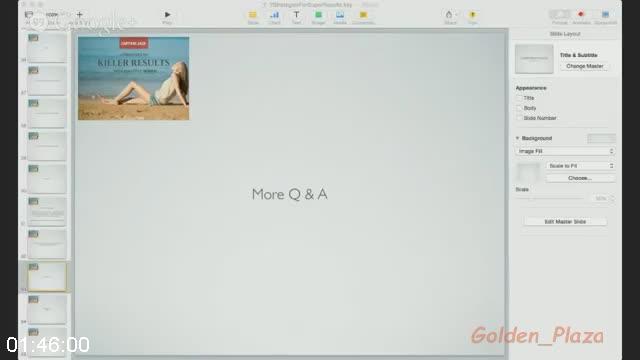Open the Image Fill type dropdown
640x360 pixels.
[565, 151]
